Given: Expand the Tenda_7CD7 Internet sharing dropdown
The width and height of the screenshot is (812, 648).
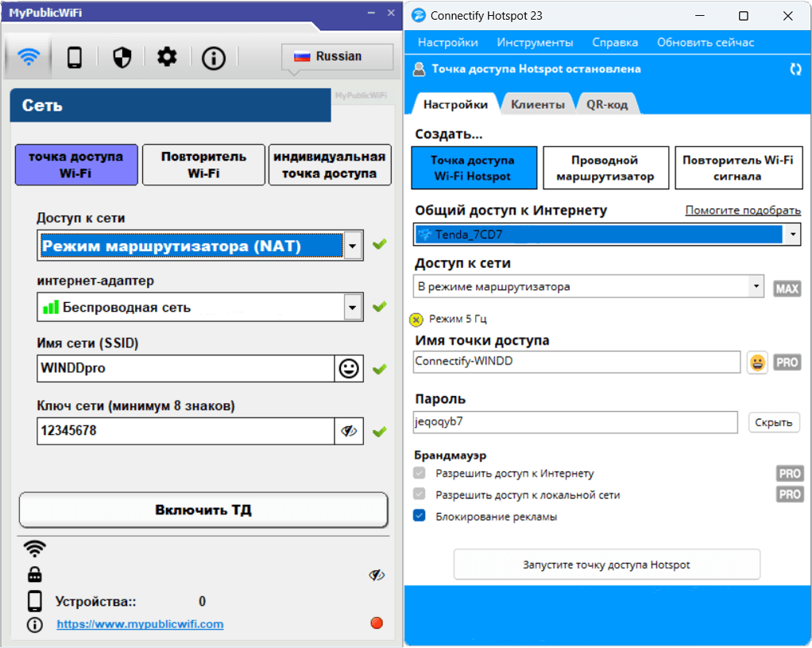Looking at the screenshot, I should click(x=793, y=235).
